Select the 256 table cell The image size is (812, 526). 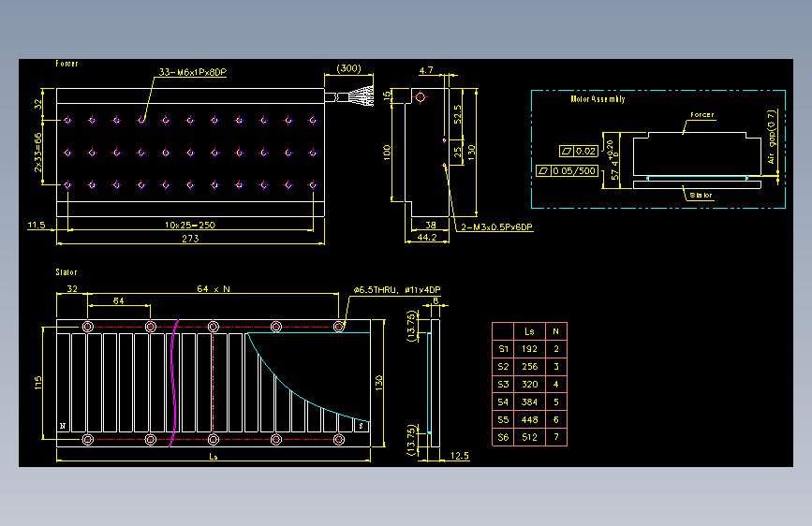[529, 367]
